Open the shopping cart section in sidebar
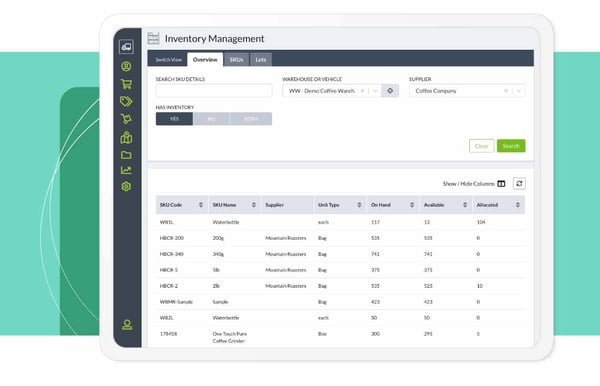The image size is (600, 386). pos(126,83)
